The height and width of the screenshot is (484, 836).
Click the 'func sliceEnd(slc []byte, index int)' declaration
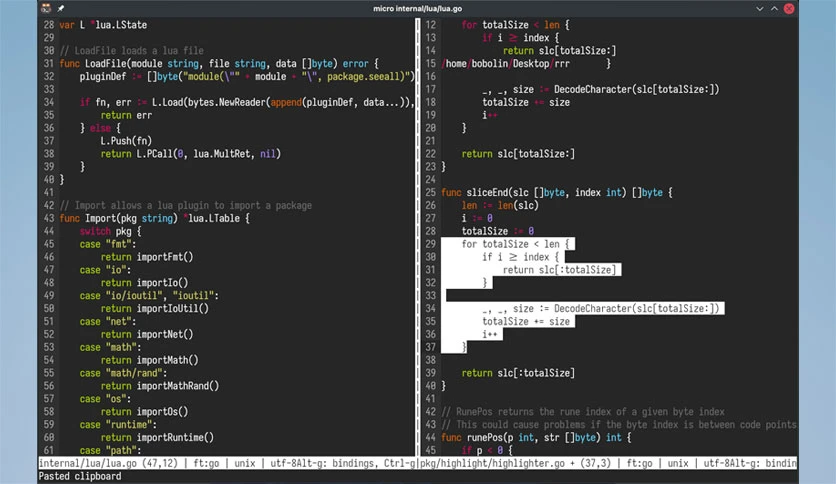tap(557, 192)
